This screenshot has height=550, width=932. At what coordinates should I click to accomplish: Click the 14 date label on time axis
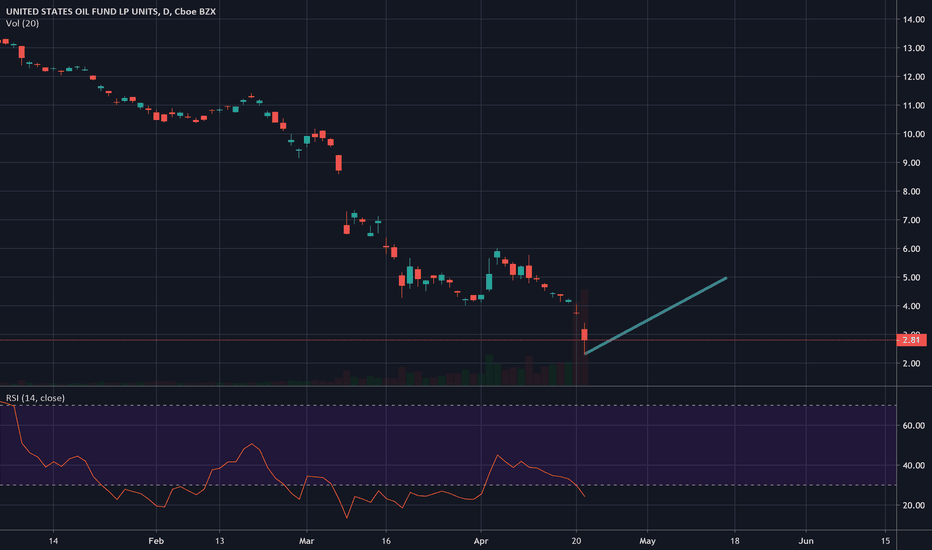coord(53,541)
